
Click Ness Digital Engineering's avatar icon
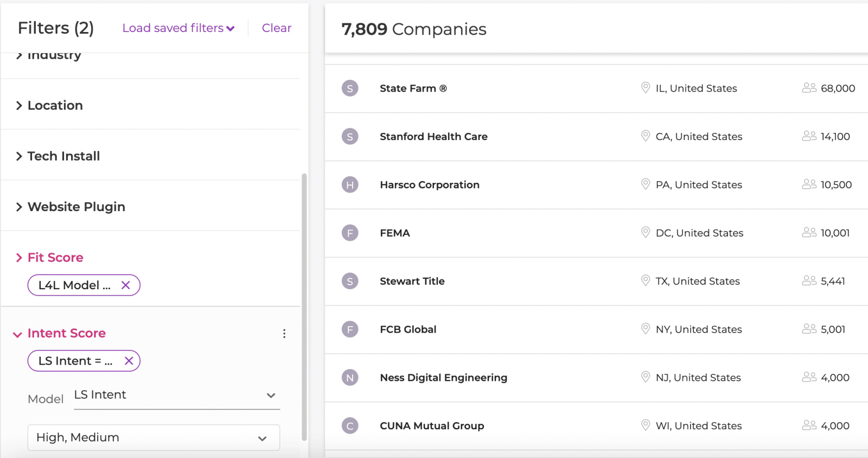click(350, 378)
